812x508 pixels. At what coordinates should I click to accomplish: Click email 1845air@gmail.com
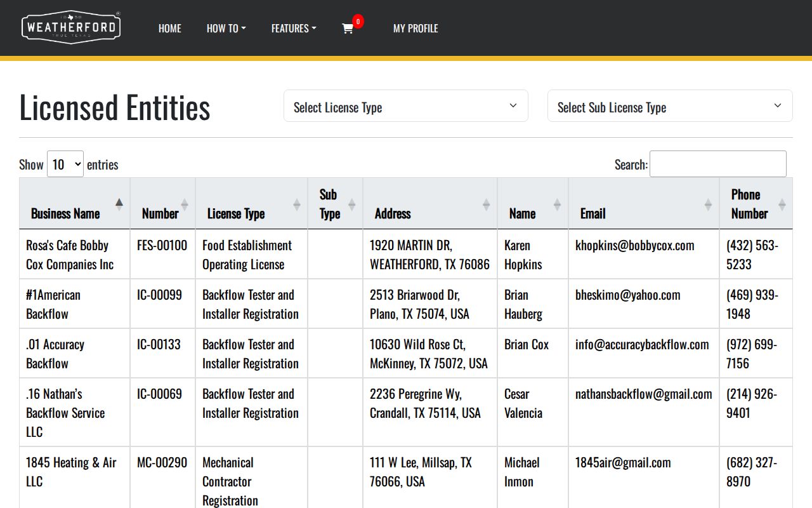tap(623, 462)
